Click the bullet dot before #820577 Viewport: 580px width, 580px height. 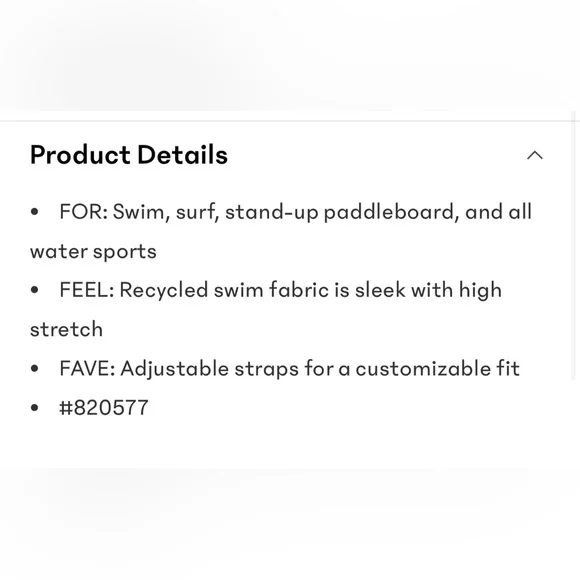coord(35,408)
